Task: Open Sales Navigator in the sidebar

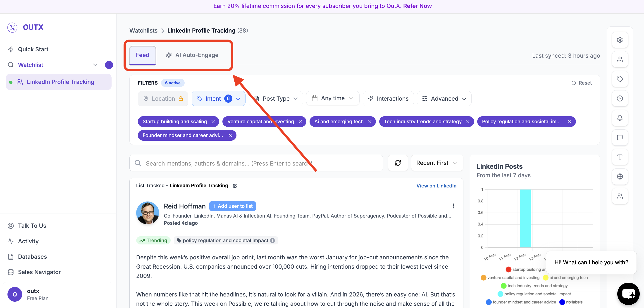Action: point(39,272)
